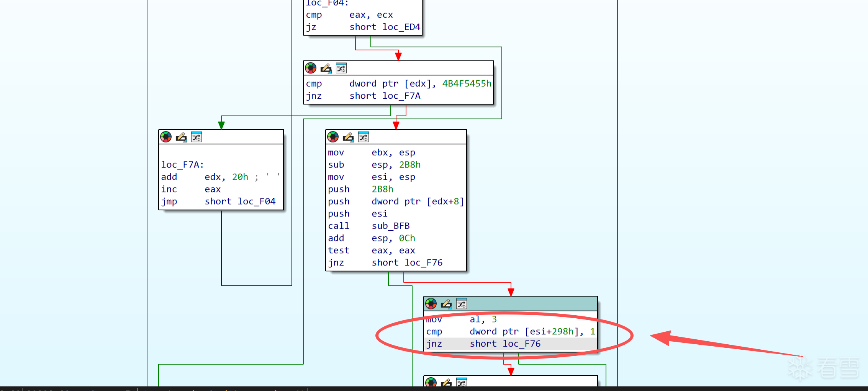
Task: Click the edit pencil icon on loc_F7A node
Action: pyautogui.click(x=181, y=137)
